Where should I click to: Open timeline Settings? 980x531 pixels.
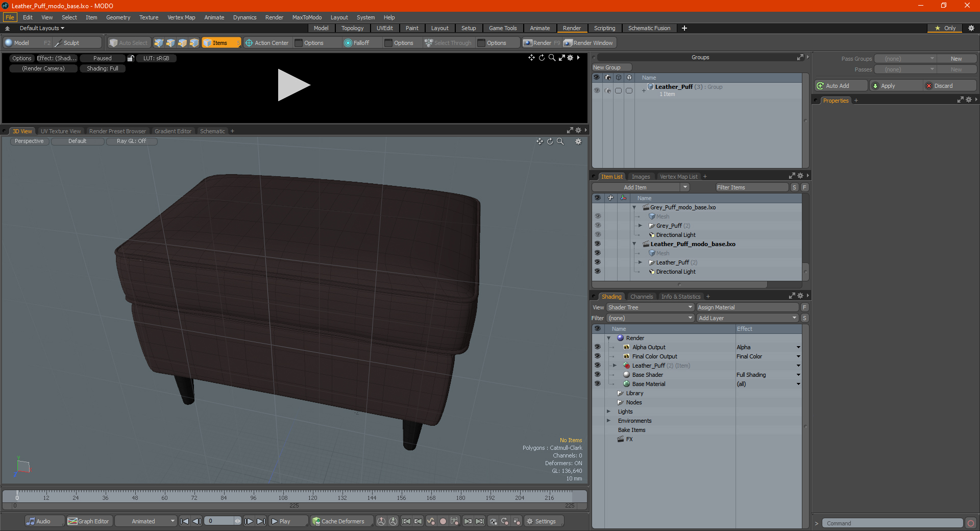click(544, 521)
